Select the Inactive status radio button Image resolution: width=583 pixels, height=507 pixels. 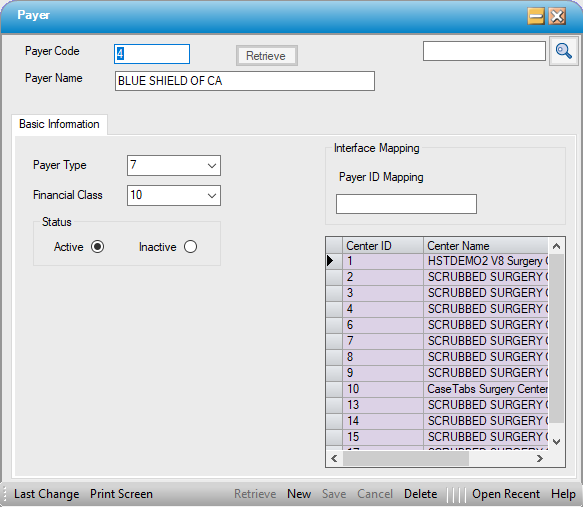190,247
